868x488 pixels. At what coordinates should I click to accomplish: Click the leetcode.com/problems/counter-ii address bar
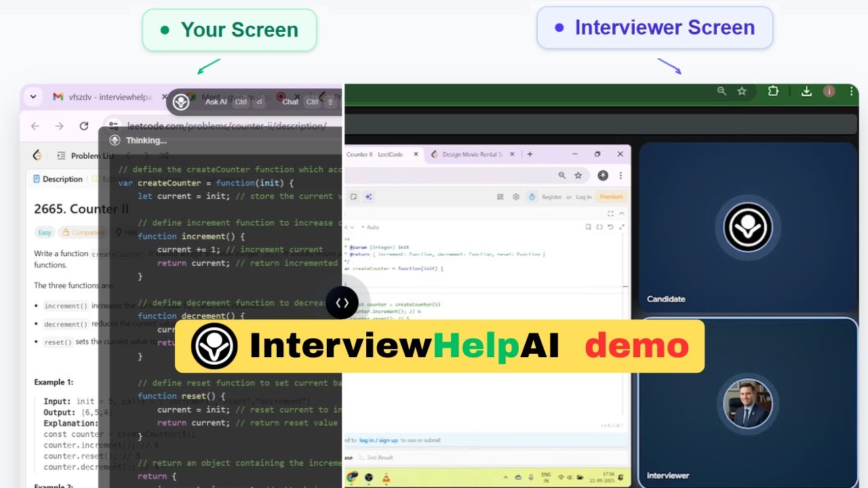pos(227,126)
